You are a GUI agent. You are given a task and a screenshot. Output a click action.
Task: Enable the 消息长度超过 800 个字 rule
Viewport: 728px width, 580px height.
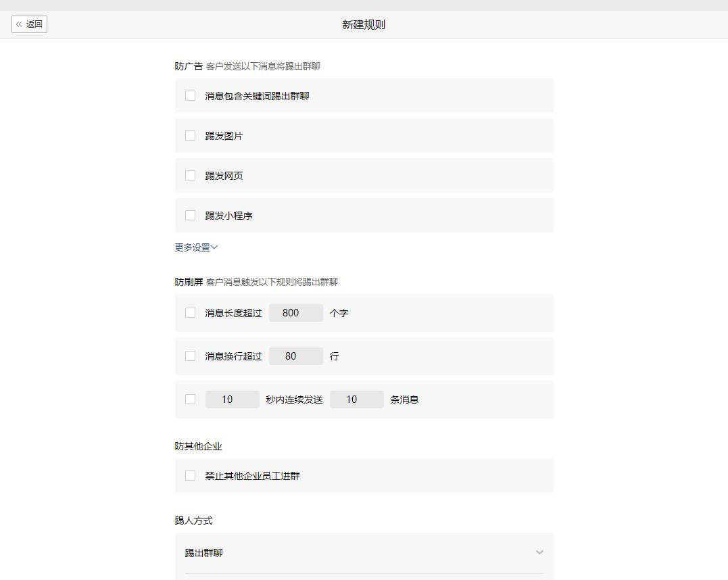point(190,312)
